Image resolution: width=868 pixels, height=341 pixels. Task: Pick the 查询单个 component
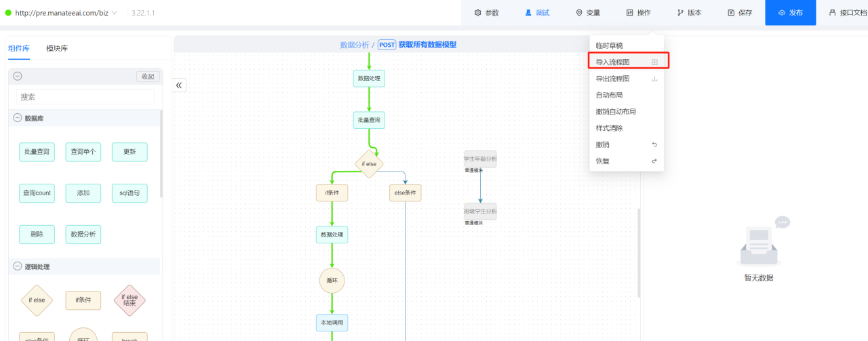(x=83, y=152)
